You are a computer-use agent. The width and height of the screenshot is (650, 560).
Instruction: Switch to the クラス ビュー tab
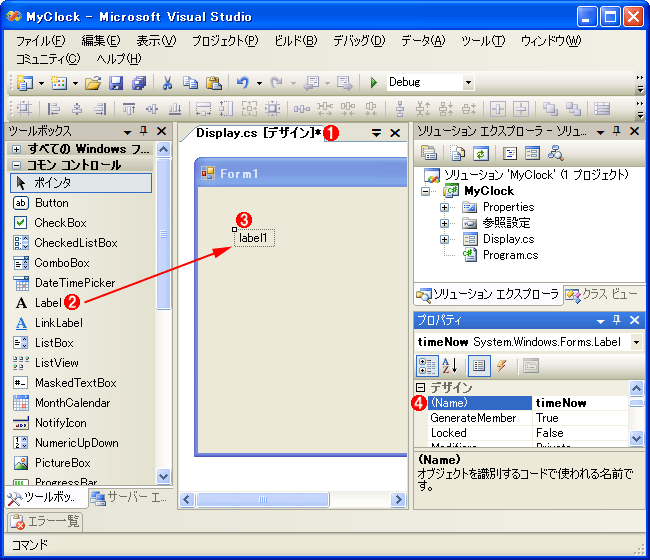[602, 294]
